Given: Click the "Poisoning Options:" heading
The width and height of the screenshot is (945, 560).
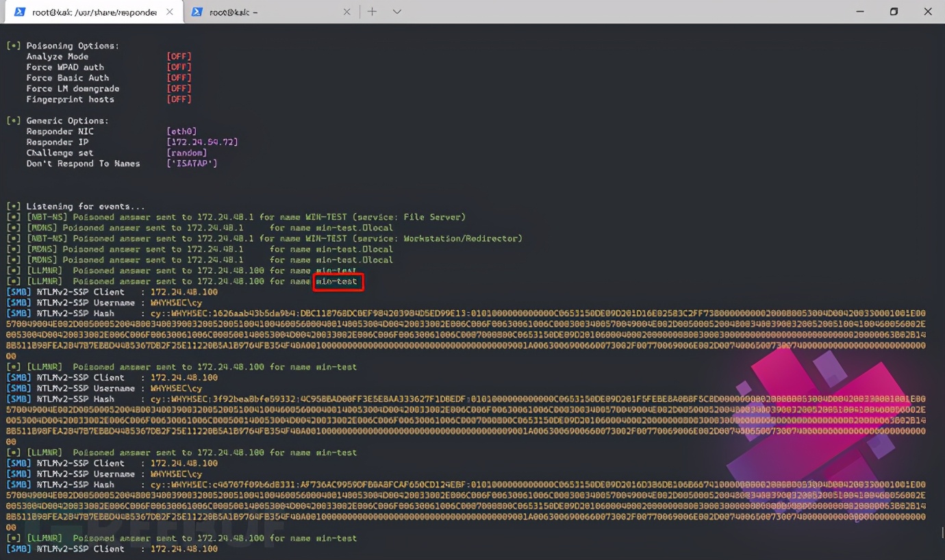Looking at the screenshot, I should [x=73, y=46].
